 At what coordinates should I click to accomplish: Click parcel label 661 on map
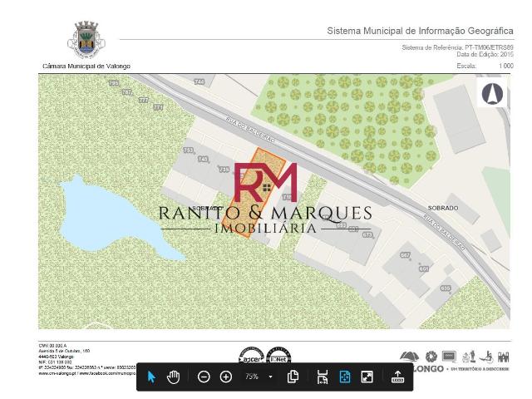pyautogui.click(x=424, y=268)
